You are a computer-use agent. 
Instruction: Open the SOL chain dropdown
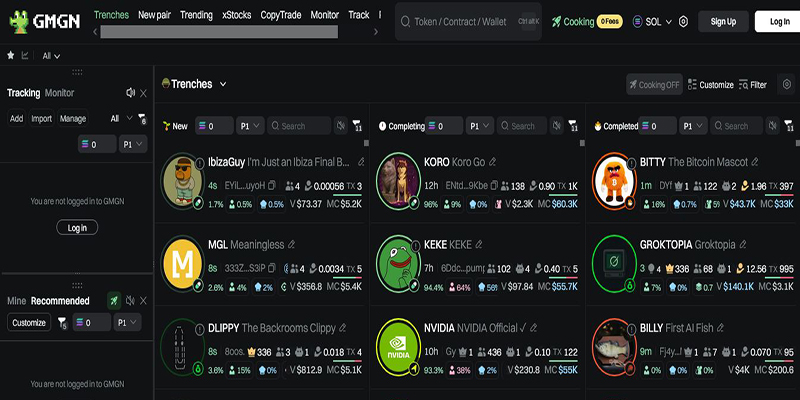pos(653,22)
